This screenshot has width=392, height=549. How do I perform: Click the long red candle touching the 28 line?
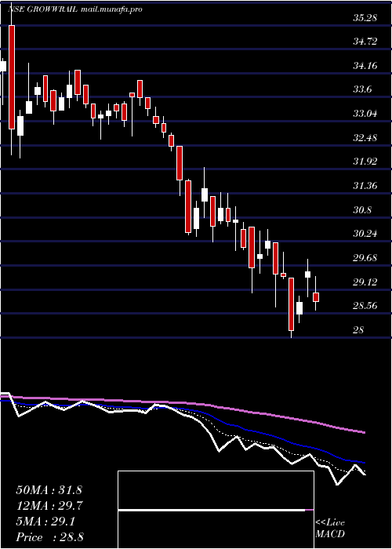tap(291, 304)
